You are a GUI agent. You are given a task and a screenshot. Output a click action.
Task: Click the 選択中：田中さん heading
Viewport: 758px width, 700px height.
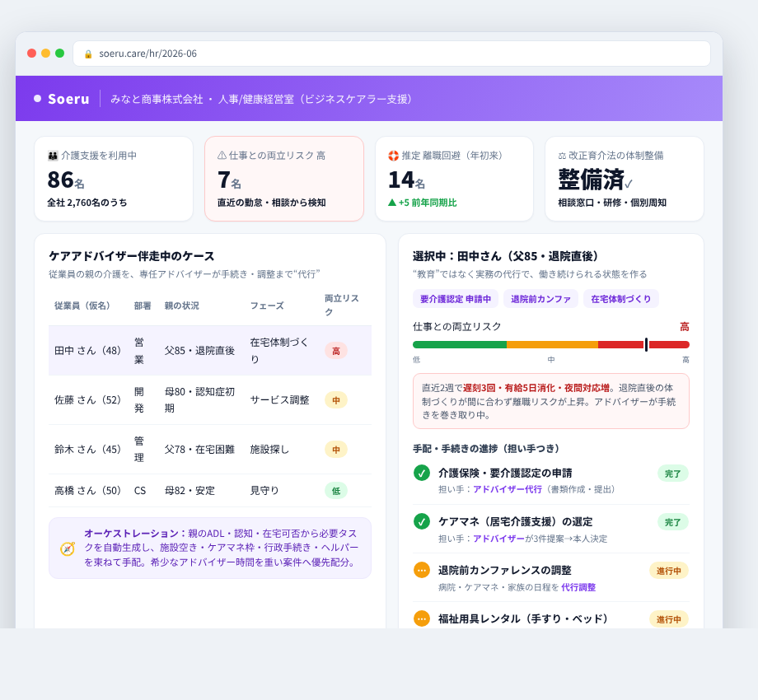point(506,256)
